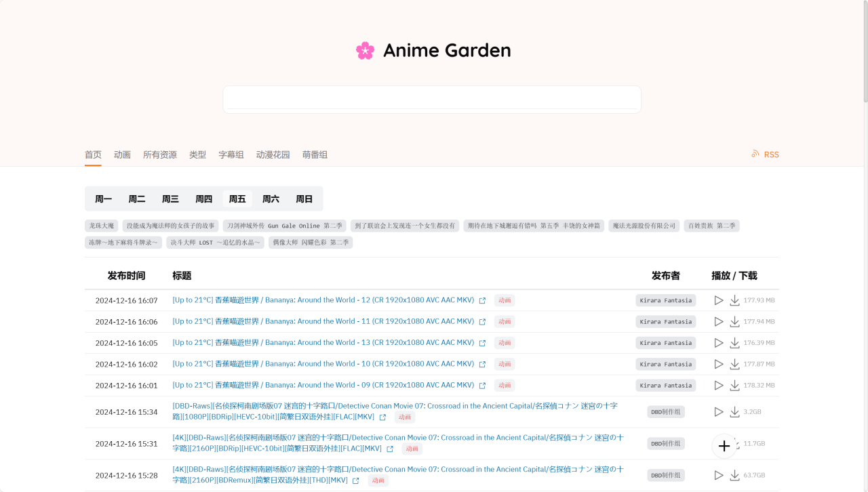Open the 字幕组 menu
The image size is (868, 492).
click(231, 155)
